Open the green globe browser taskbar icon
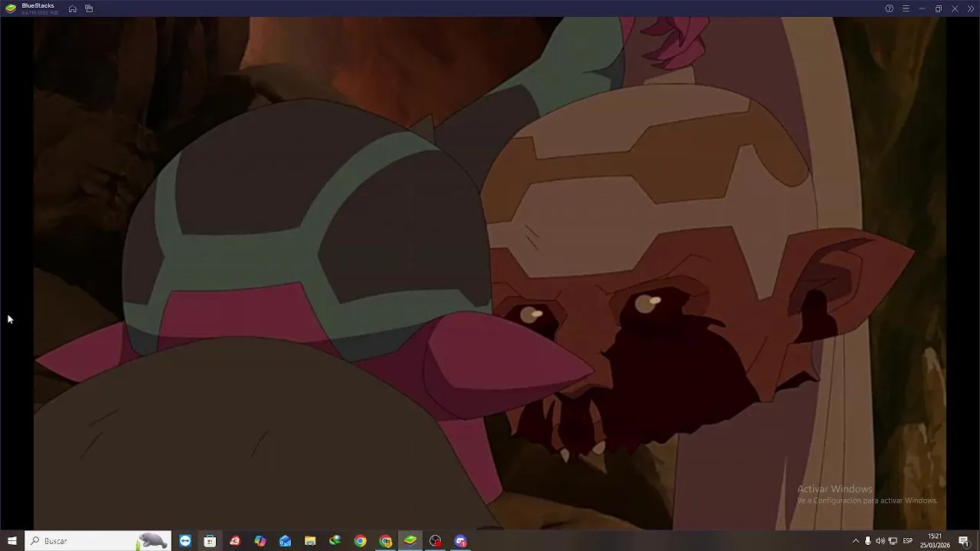980x551 pixels. coord(335,541)
